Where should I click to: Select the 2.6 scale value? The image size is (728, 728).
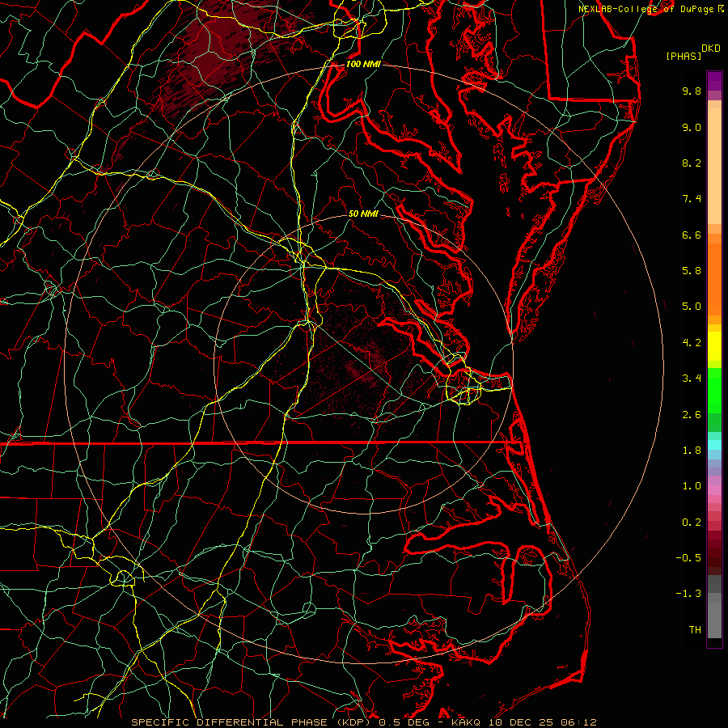[x=692, y=415]
